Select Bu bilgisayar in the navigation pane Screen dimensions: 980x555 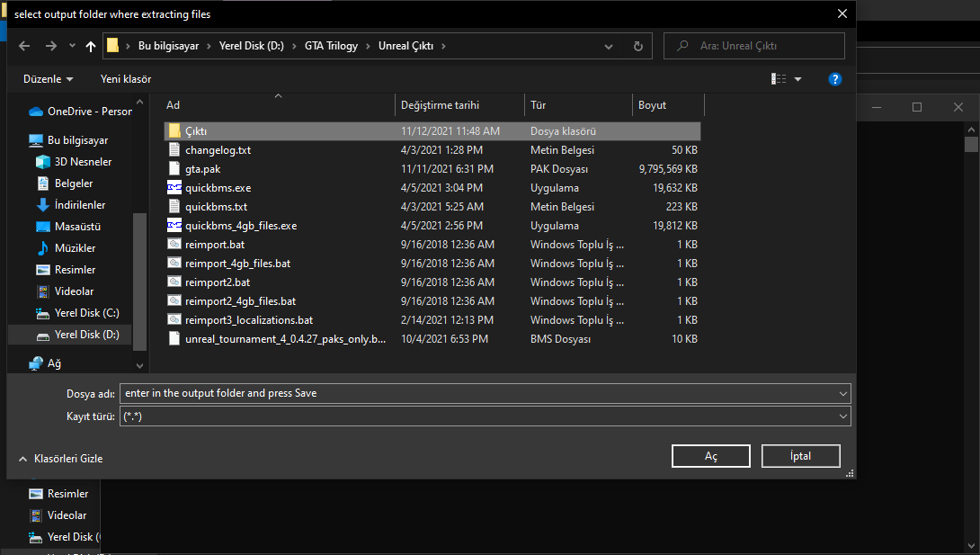tap(69, 140)
